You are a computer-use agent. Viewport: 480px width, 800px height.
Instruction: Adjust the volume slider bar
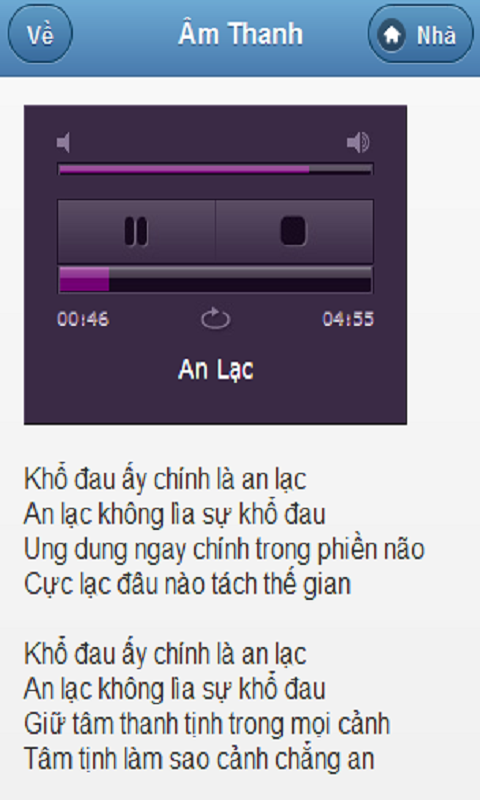(215, 169)
